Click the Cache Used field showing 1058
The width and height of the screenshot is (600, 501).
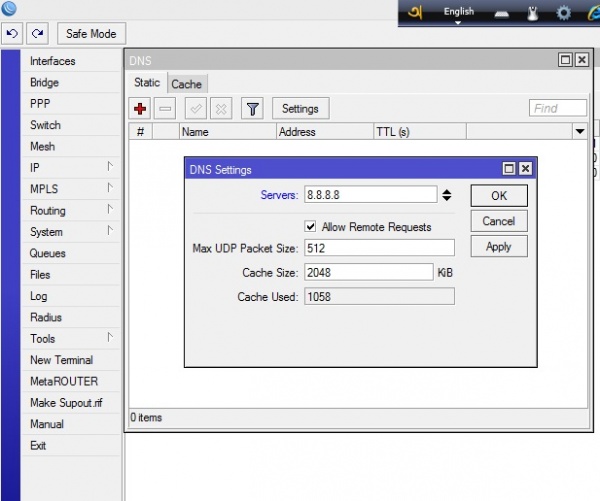tap(379, 297)
